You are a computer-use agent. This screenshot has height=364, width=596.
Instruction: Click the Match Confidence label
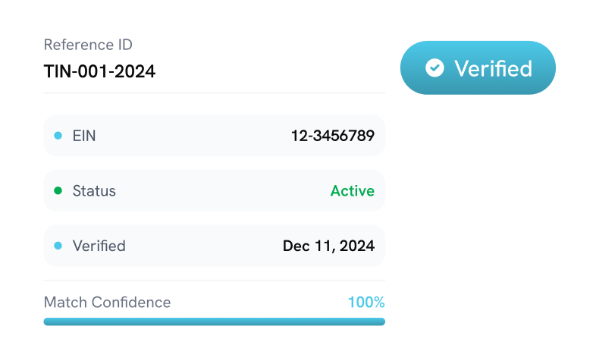107,302
